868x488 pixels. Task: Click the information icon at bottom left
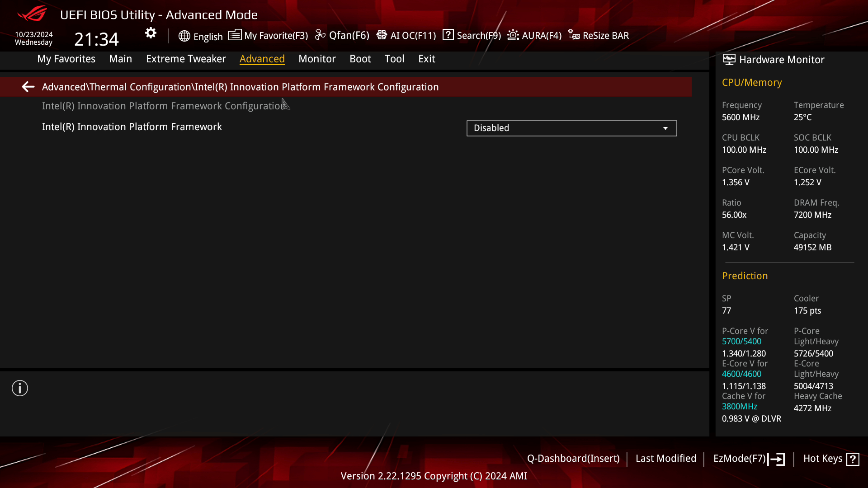coord(20,388)
